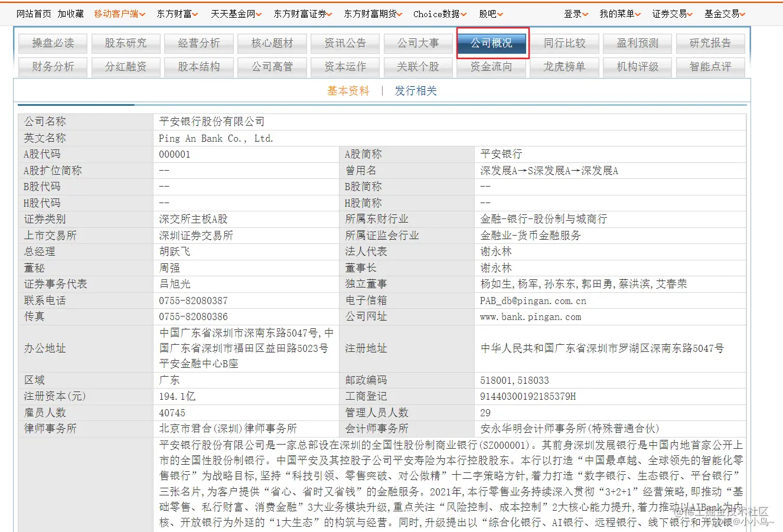Expand the 东方财富证券 dropdown
The image size is (783, 532).
(x=303, y=14)
